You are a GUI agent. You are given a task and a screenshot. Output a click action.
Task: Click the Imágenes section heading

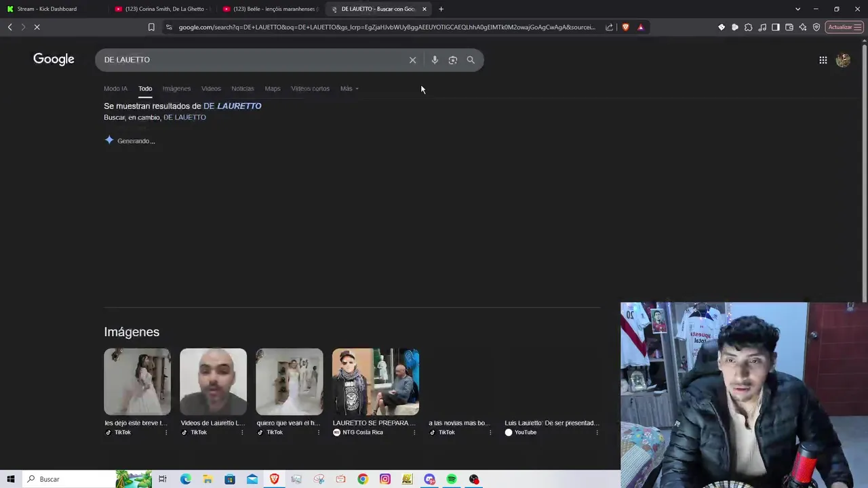(x=132, y=331)
